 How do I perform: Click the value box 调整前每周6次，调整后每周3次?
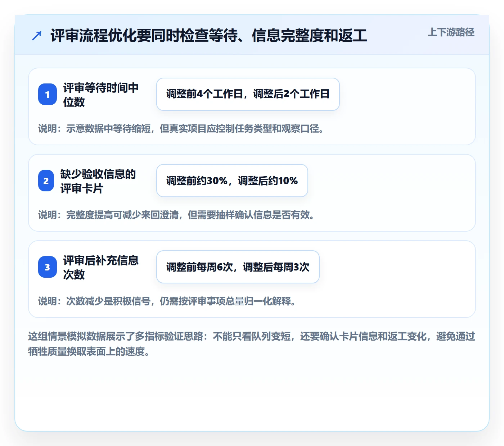click(x=238, y=267)
